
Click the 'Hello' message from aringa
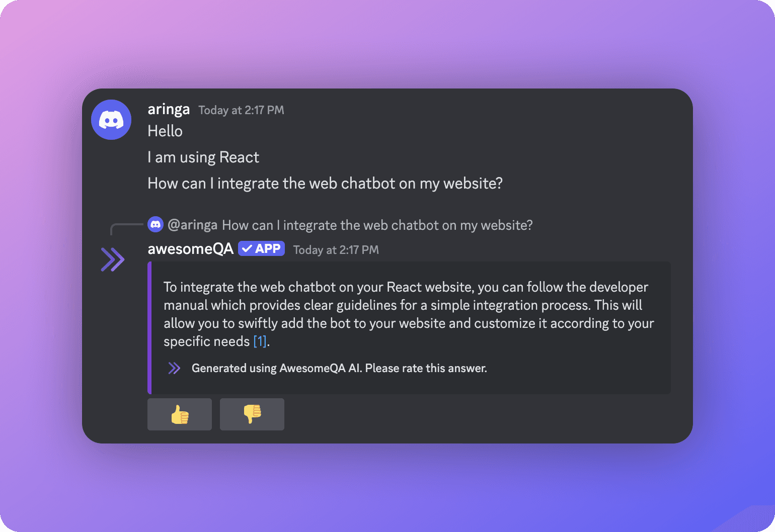click(x=165, y=131)
